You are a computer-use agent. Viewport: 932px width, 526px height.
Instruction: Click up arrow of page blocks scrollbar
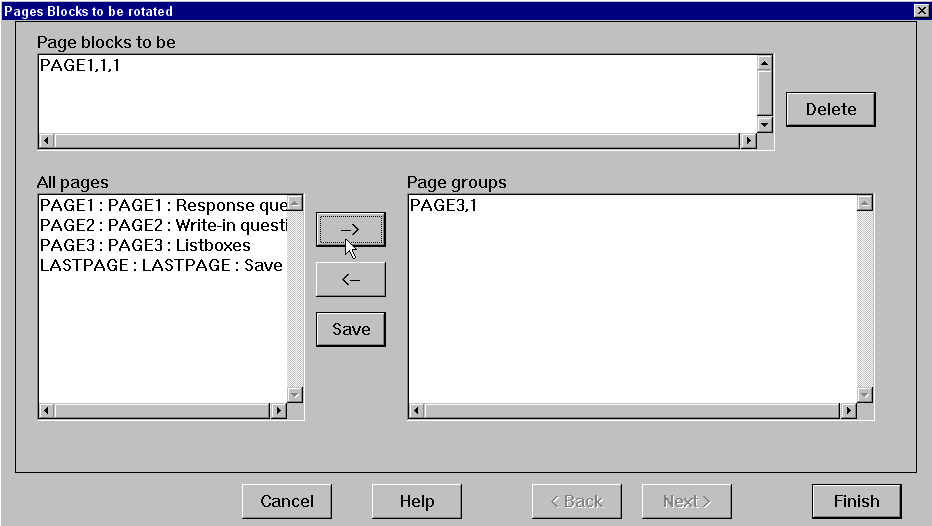pyautogui.click(x=765, y=63)
